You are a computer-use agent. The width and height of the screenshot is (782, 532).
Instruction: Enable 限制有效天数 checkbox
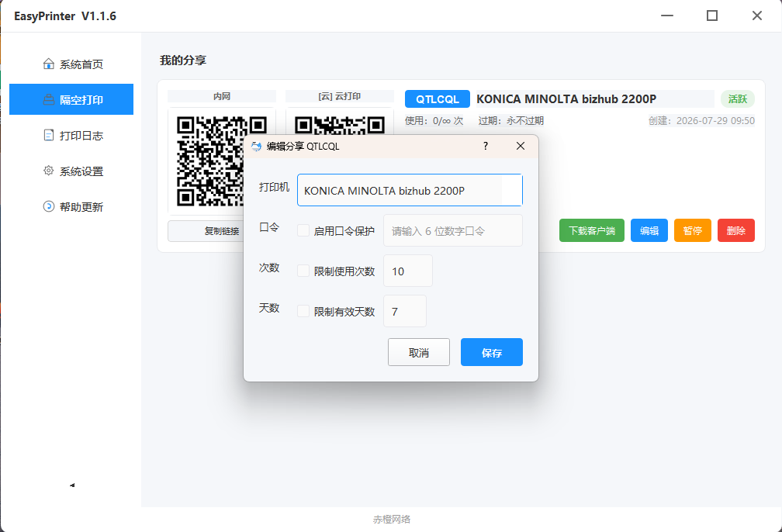pos(303,311)
